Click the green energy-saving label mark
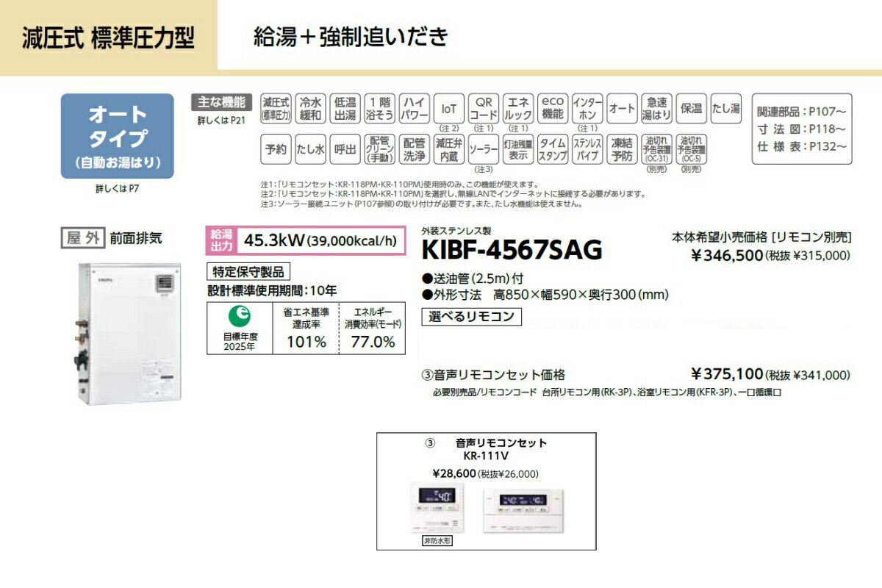 pos(239,316)
